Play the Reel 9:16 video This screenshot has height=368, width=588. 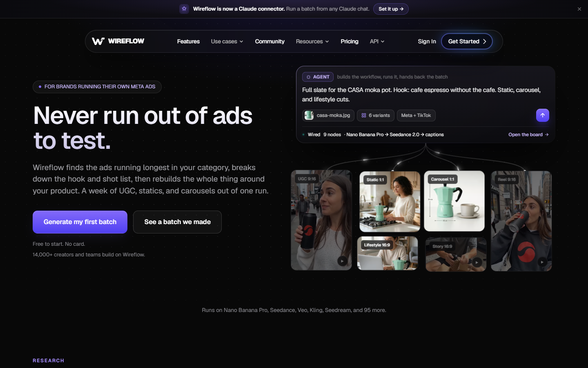(542, 262)
